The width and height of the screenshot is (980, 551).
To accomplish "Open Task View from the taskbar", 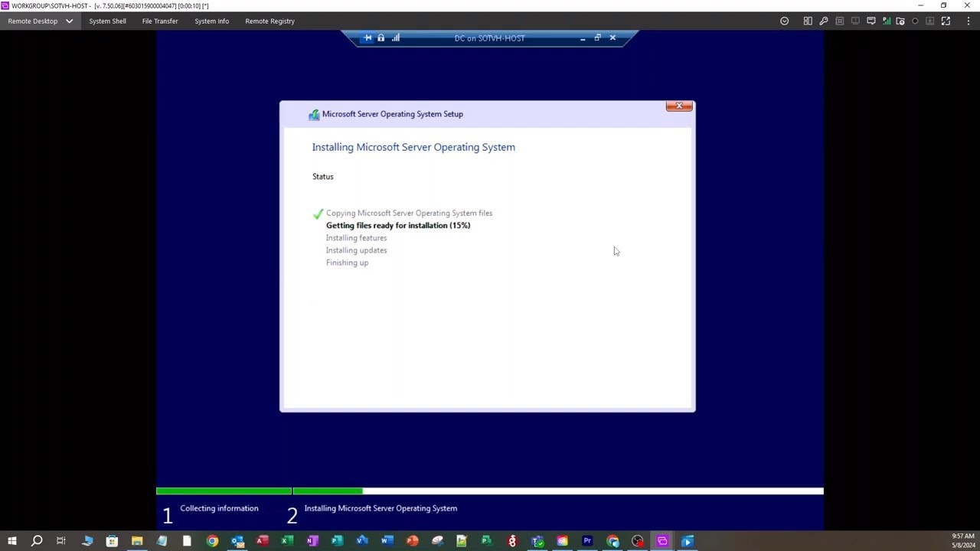I will click(x=61, y=542).
